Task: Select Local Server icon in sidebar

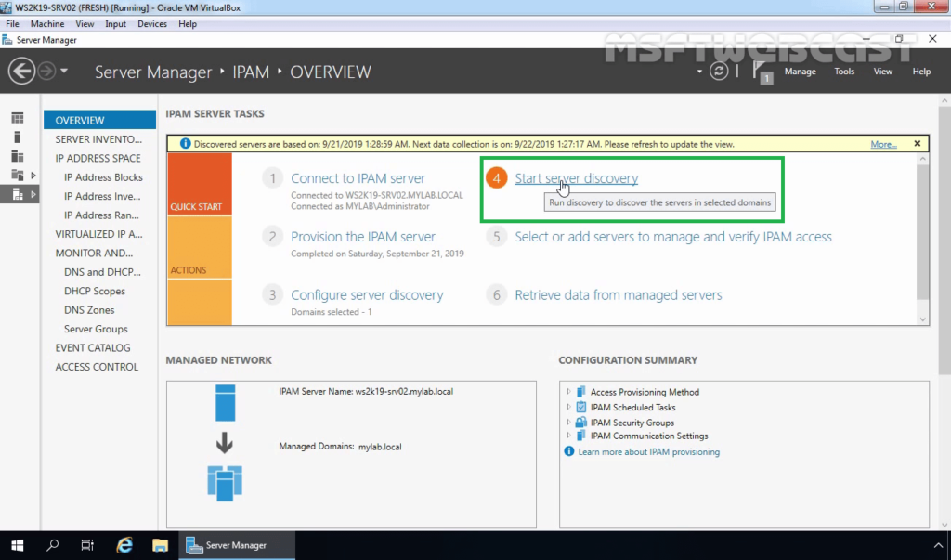Action: click(18, 137)
